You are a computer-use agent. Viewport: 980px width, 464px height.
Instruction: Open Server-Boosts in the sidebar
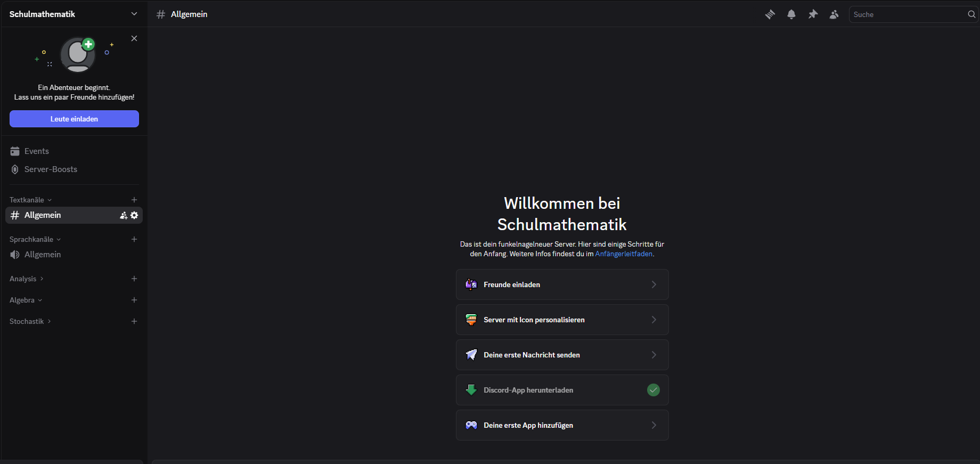point(51,169)
